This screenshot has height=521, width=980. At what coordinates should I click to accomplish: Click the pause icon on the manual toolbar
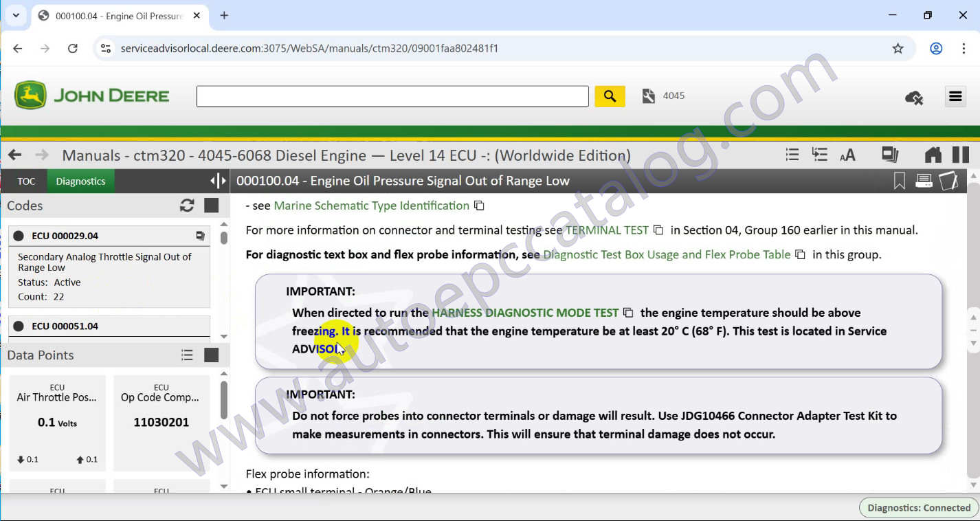(x=961, y=155)
